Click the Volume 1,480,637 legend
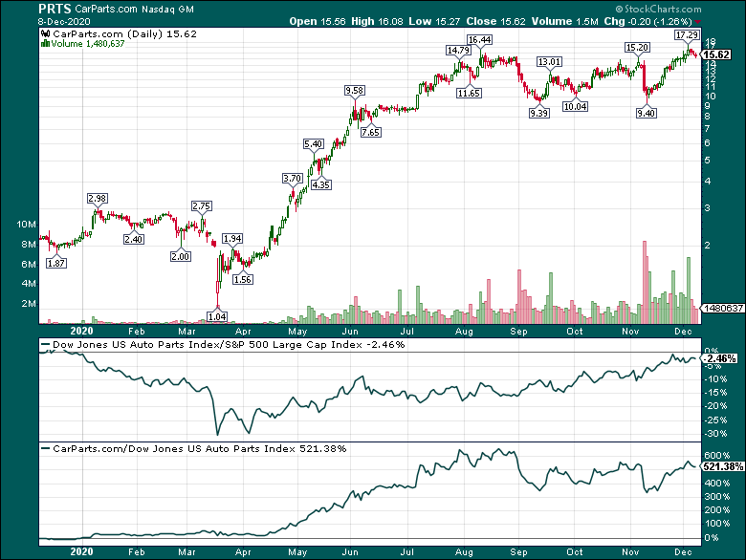Screen dimensions: 746x560 point(88,44)
